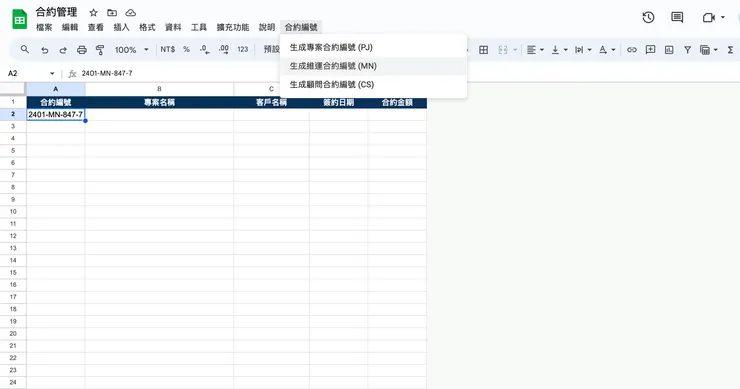Image resolution: width=740 pixels, height=389 pixels.
Task: Undo the last action
Action: (44, 50)
